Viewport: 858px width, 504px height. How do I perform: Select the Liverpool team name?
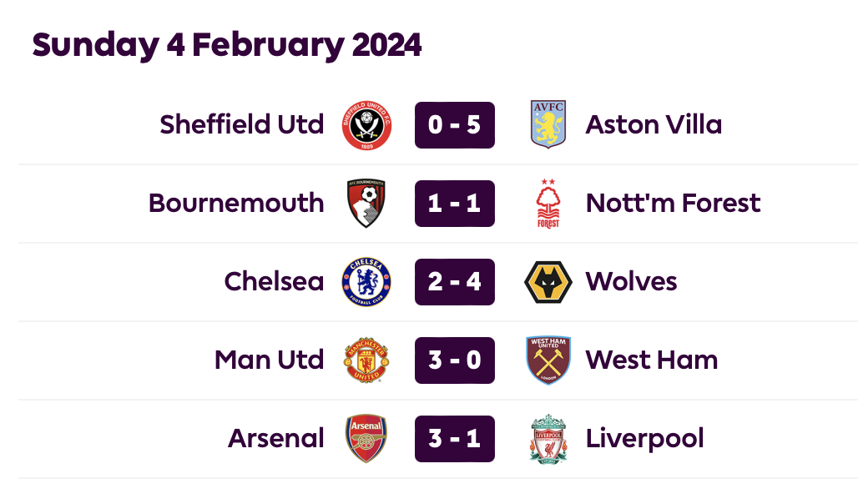pyautogui.click(x=644, y=440)
